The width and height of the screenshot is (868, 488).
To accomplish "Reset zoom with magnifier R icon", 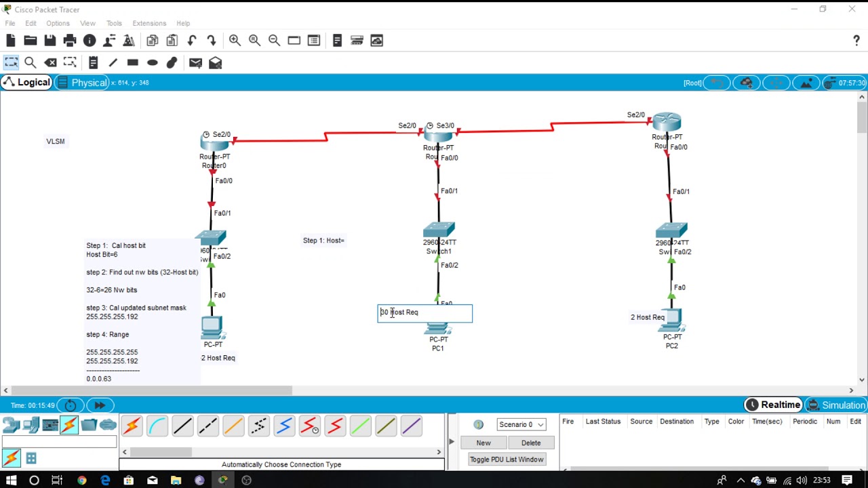I will [x=254, y=41].
